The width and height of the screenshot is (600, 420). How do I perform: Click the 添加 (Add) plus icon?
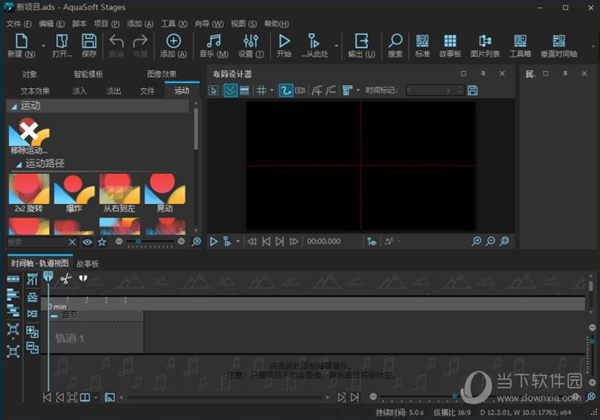pos(173,41)
